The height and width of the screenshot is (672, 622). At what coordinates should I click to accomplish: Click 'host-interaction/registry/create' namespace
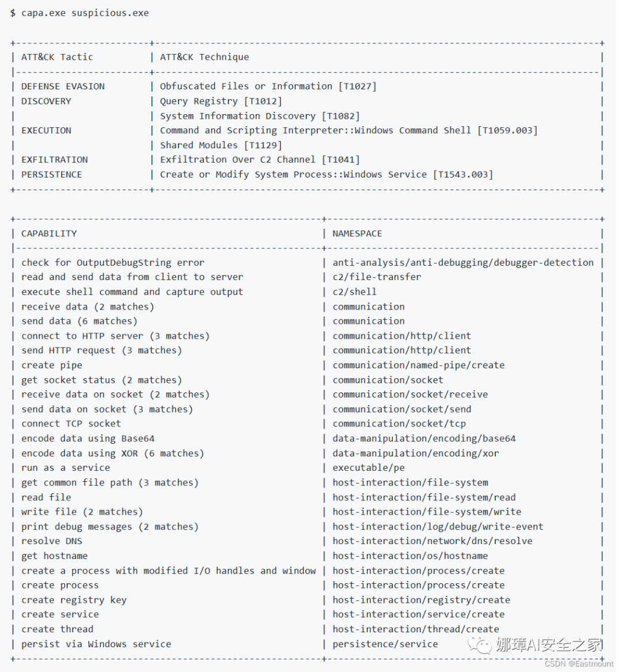point(422,600)
